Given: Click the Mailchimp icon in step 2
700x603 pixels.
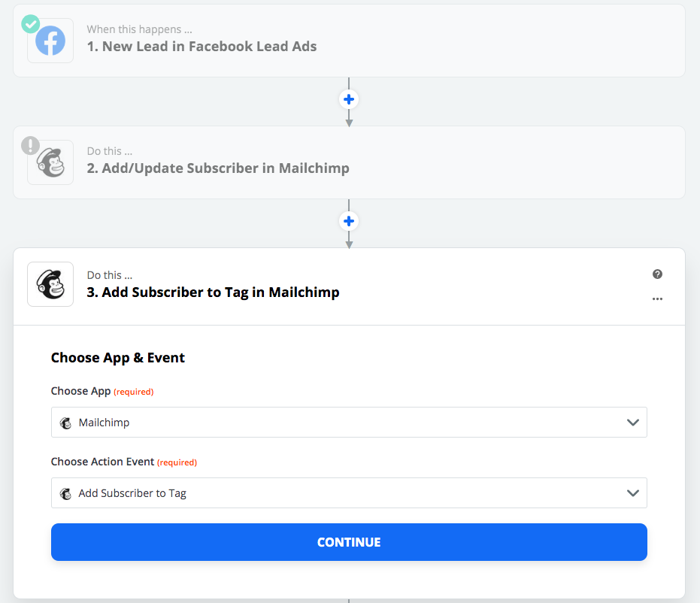Looking at the screenshot, I should 50,162.
